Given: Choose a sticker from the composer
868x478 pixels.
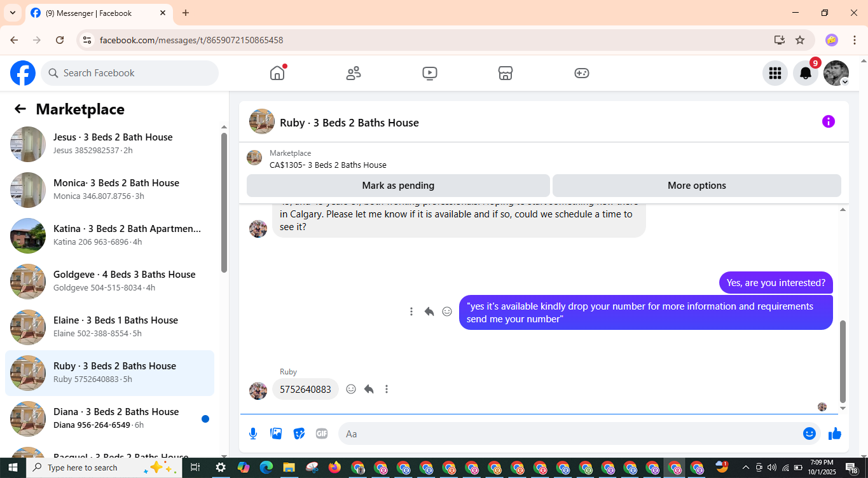Looking at the screenshot, I should (299, 434).
